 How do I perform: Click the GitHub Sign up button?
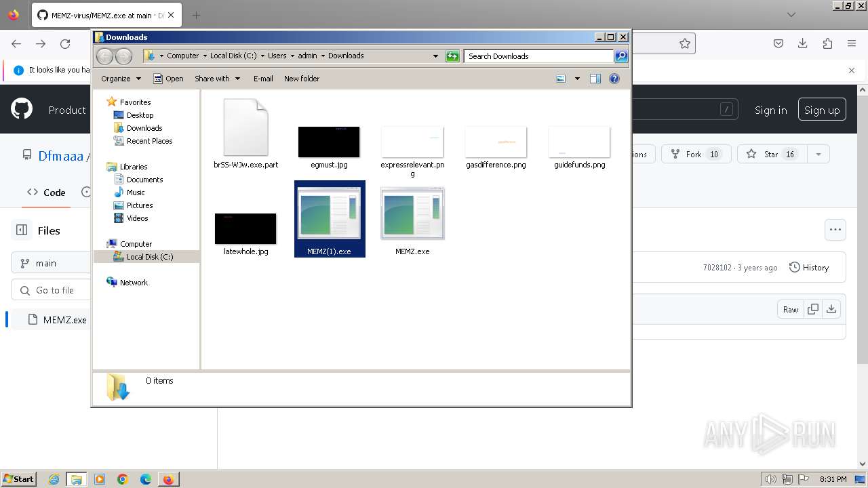822,110
